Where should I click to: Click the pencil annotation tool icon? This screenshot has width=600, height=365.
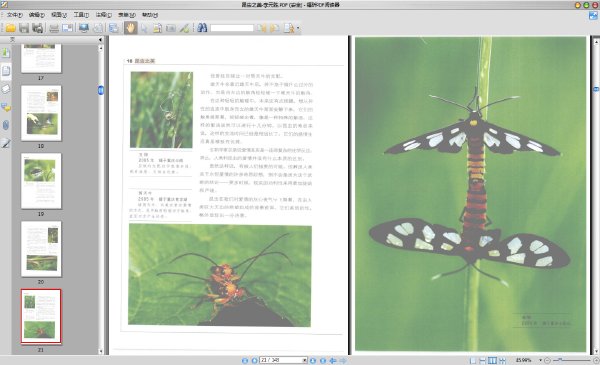(184, 28)
